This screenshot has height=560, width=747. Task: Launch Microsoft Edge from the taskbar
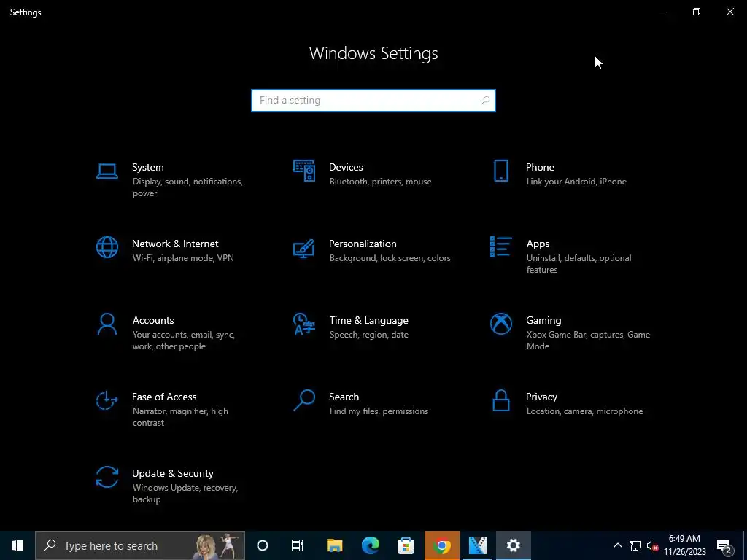(370, 545)
